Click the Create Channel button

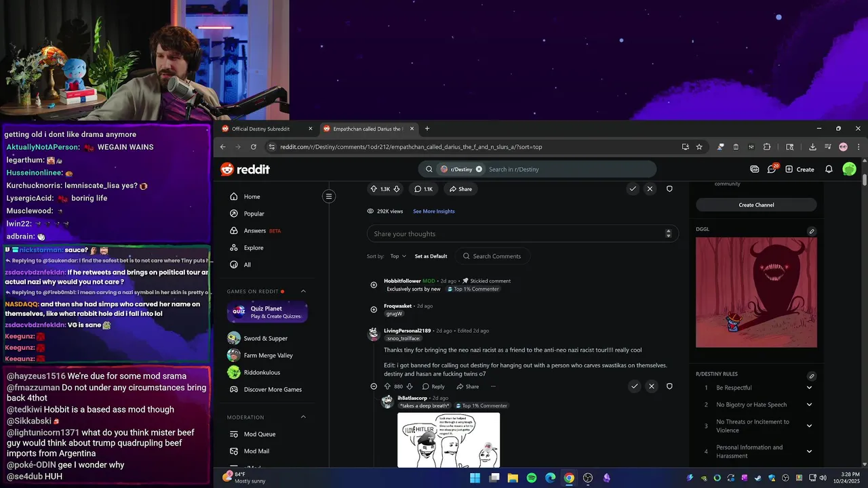[756, 205]
